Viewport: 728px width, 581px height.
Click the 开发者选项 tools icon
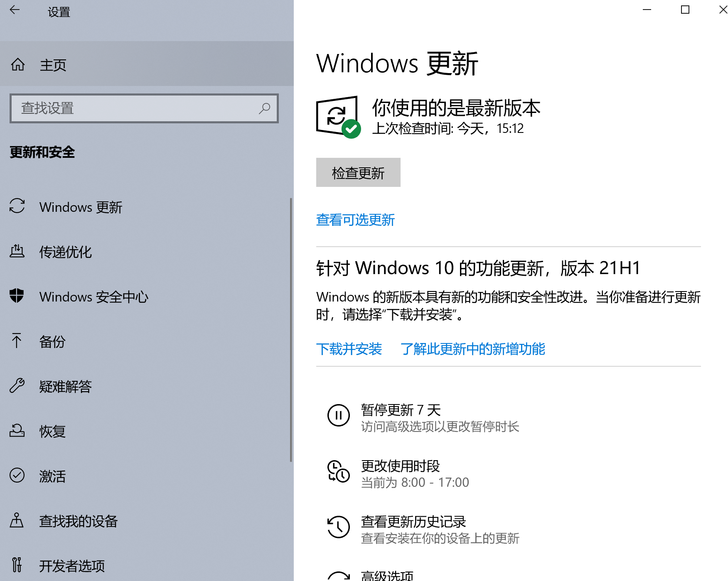click(x=17, y=565)
